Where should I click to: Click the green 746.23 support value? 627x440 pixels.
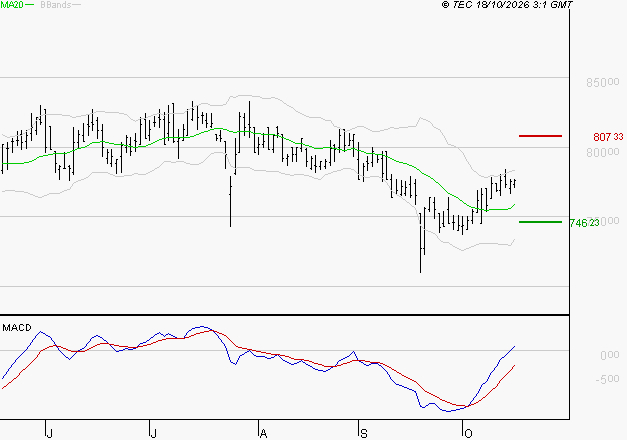584,223
